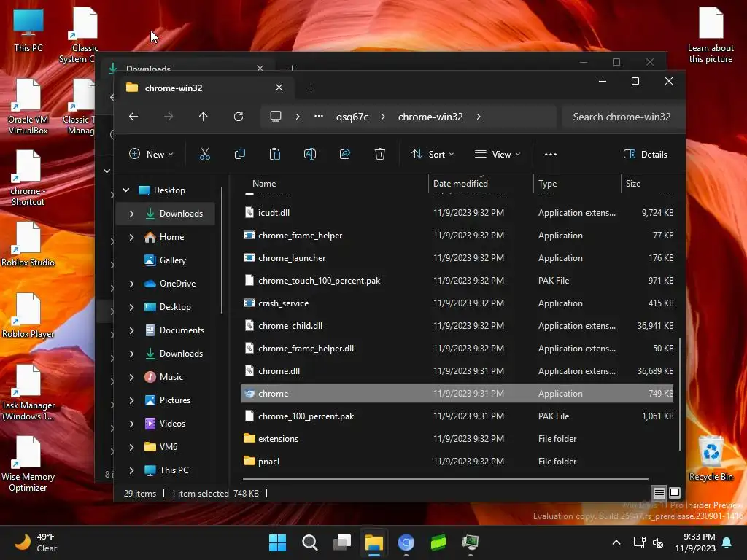Open the New dropdown
Viewport: 747px width, 560px height.
pyautogui.click(x=151, y=155)
